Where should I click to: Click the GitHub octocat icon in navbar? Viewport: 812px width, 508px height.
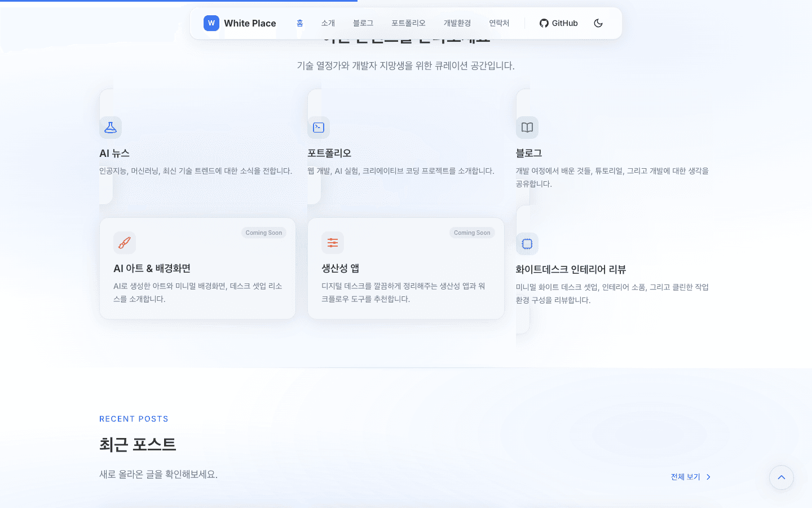click(x=544, y=23)
